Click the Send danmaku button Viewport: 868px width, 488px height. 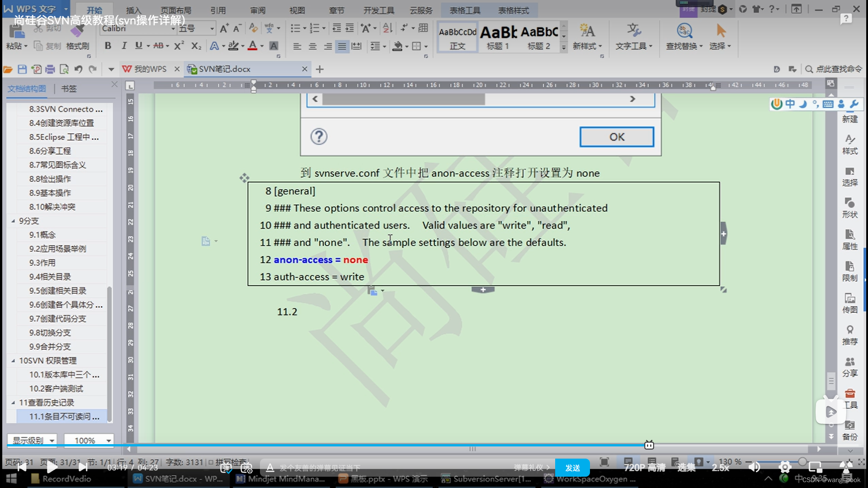click(x=572, y=468)
